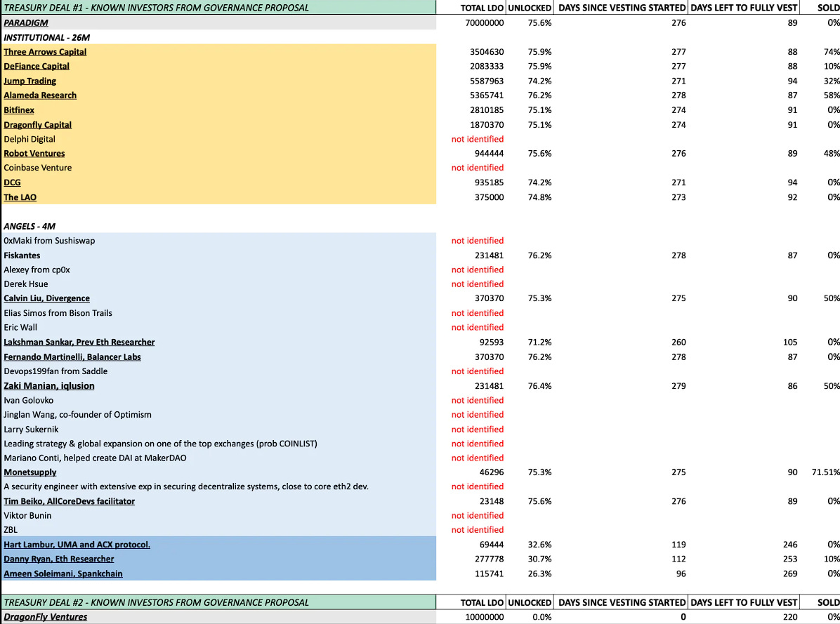Select Paradigm's 70000000 total LDO cell

(485, 23)
